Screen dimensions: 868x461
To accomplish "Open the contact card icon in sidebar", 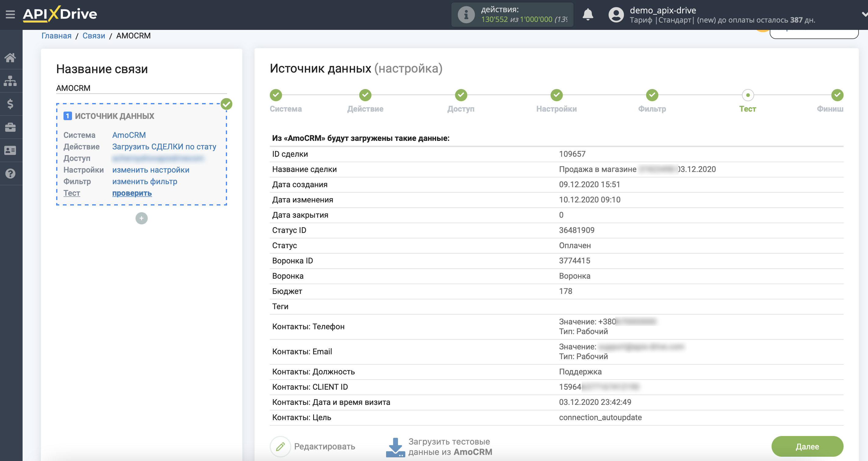I will 10,150.
